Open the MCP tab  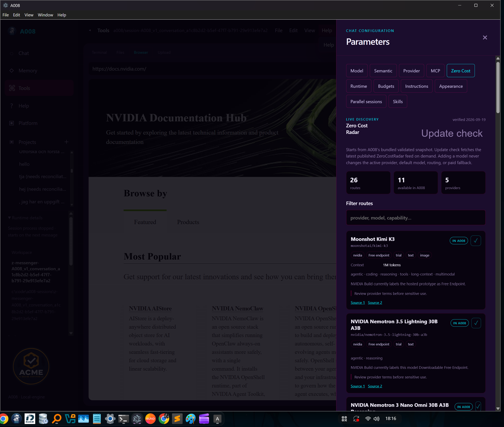tap(435, 71)
